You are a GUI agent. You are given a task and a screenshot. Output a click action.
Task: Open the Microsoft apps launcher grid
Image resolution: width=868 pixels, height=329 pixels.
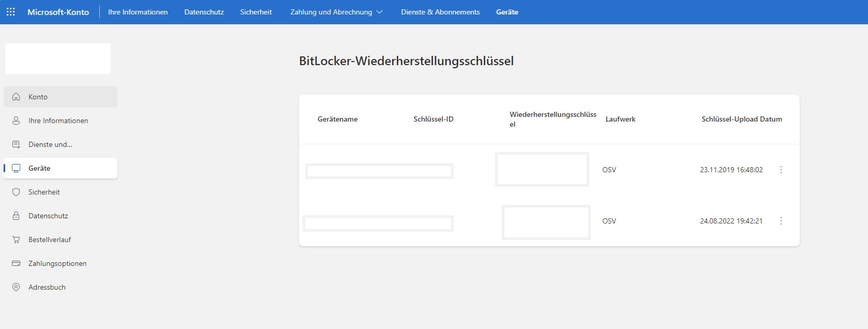tap(11, 12)
